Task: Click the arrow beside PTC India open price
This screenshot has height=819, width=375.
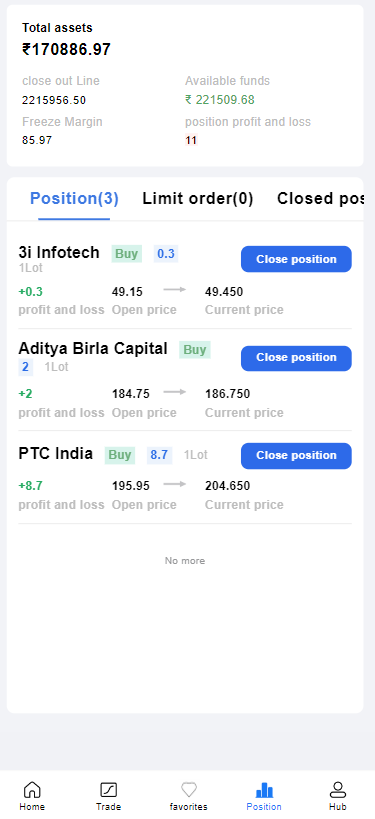Action: (174, 484)
